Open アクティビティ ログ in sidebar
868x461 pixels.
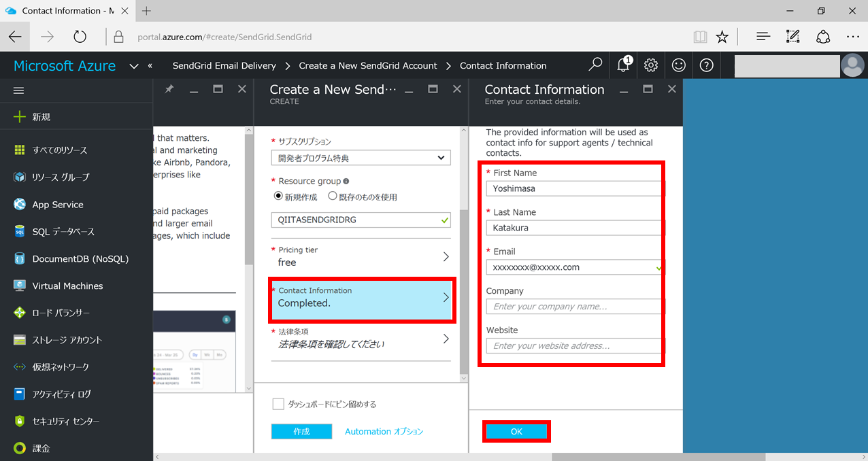[x=76, y=394]
